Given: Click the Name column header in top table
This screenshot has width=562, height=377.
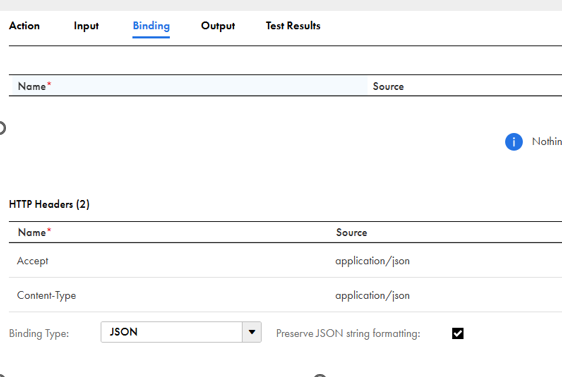Looking at the screenshot, I should pos(34,86).
